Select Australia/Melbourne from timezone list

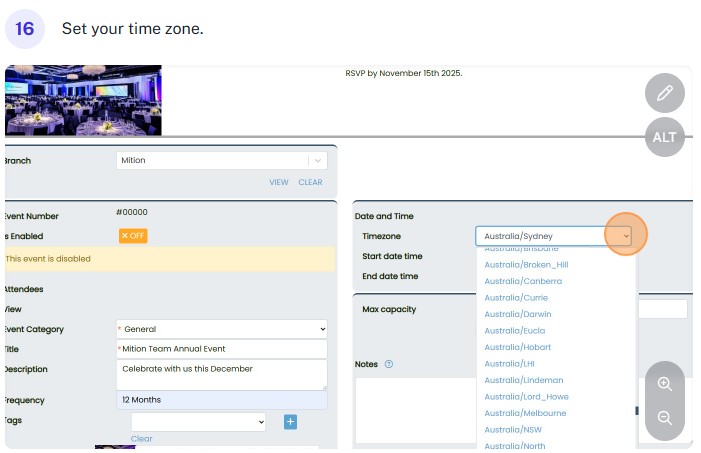(525, 413)
